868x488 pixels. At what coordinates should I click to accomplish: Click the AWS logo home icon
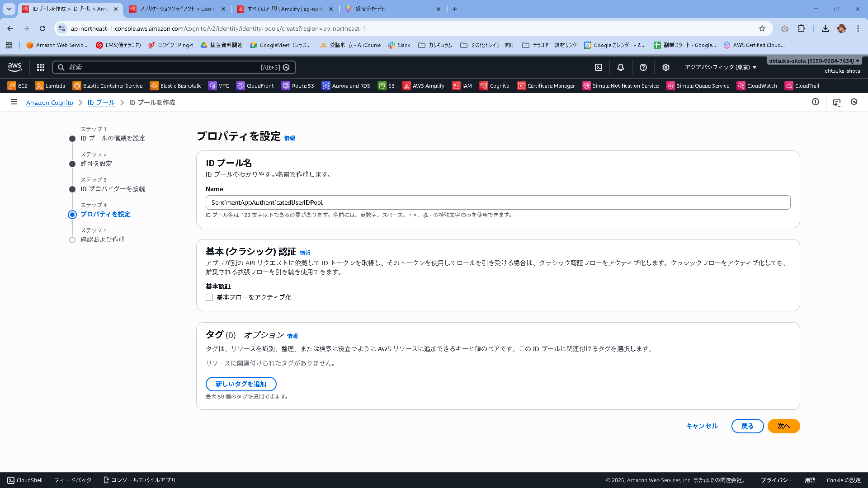click(x=15, y=67)
